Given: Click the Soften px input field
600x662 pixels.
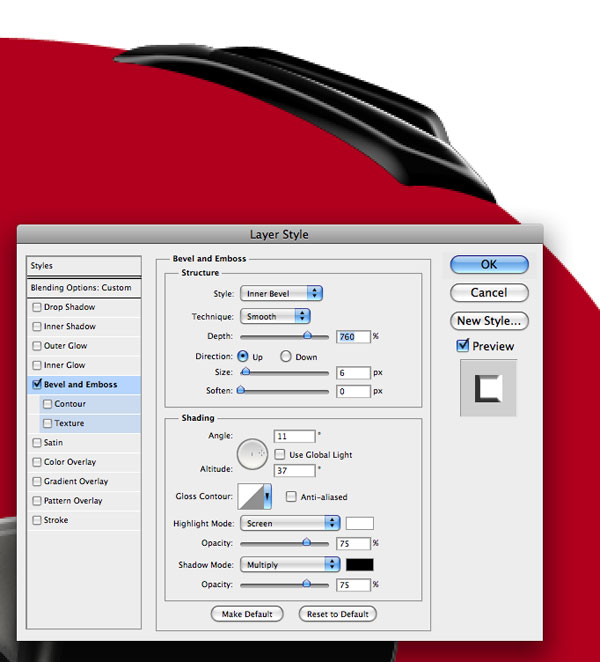Looking at the screenshot, I should point(353,391).
